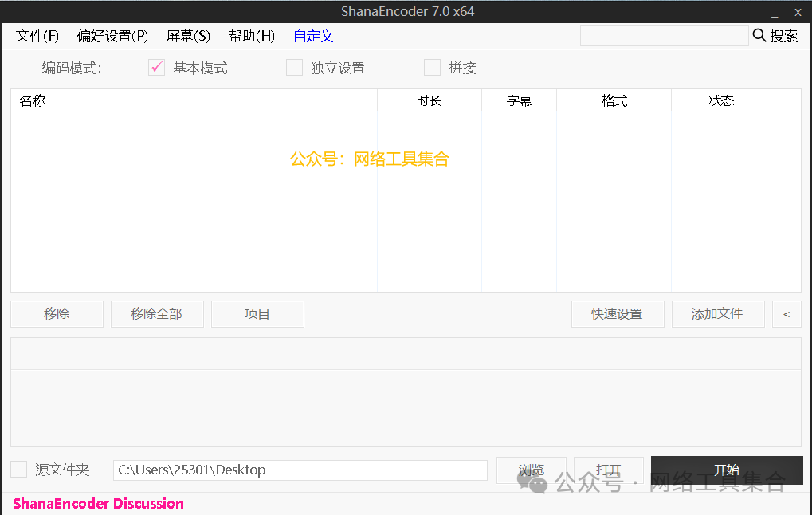812x515 pixels.
Task: Click the 搜索 button label
Action: (x=783, y=36)
